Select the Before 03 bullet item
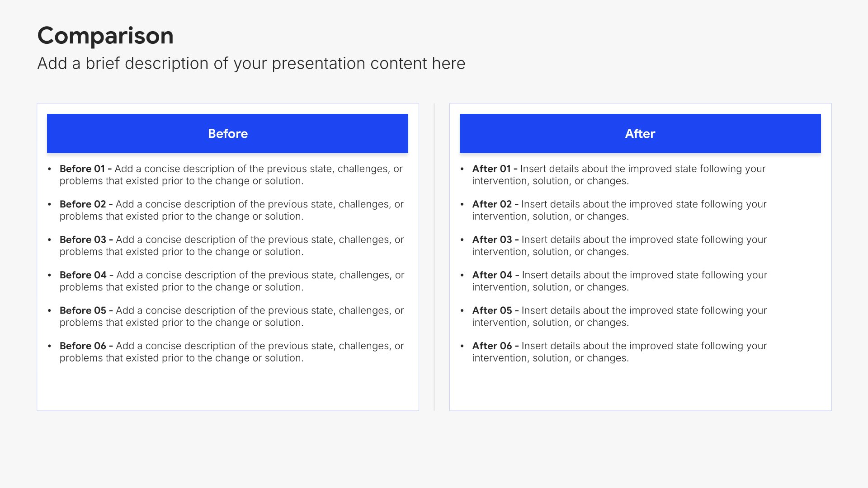The image size is (868, 488). coord(231,246)
